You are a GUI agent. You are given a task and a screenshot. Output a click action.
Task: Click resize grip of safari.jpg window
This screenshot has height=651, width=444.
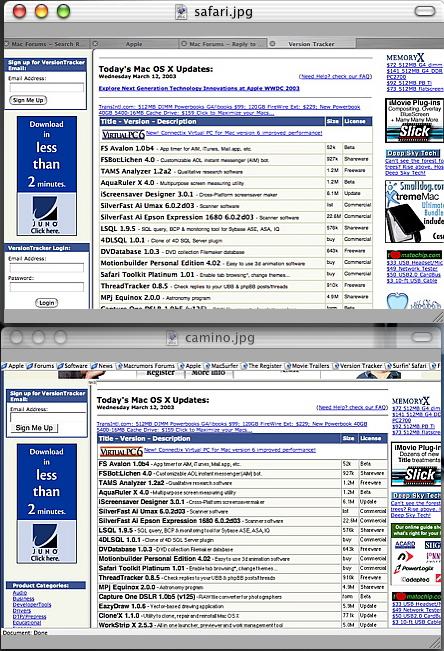tap(438, 317)
